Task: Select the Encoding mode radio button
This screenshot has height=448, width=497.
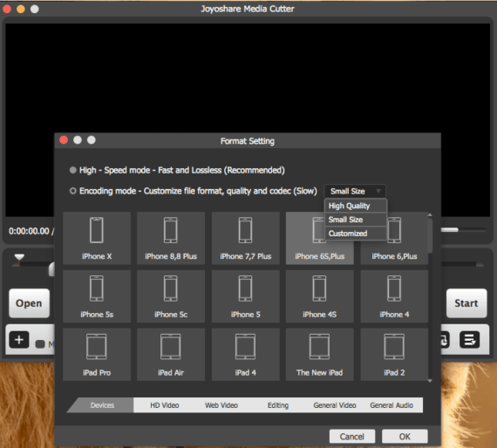Action: (73, 191)
